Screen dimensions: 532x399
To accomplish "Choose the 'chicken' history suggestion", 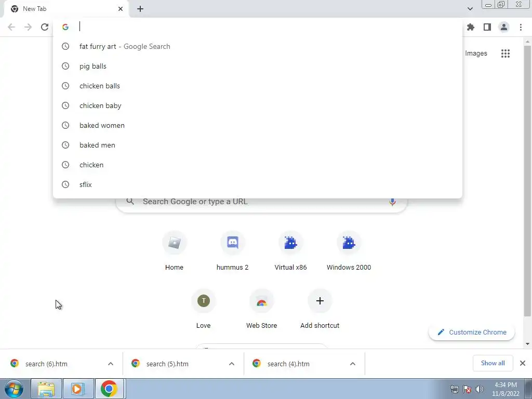I will pyautogui.click(x=258, y=165).
